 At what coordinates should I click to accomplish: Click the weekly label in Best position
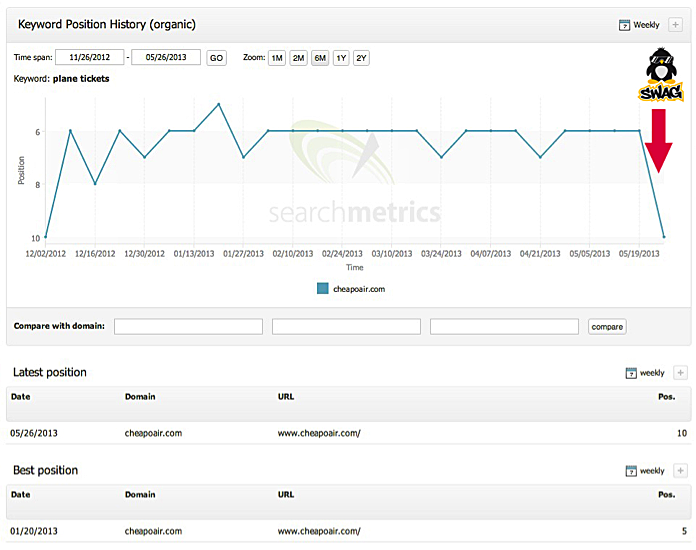(x=652, y=471)
